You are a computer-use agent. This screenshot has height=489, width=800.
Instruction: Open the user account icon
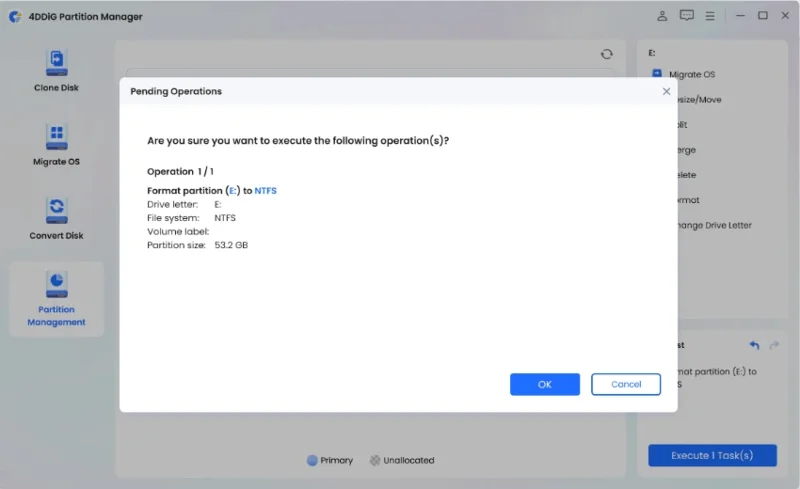coord(662,16)
